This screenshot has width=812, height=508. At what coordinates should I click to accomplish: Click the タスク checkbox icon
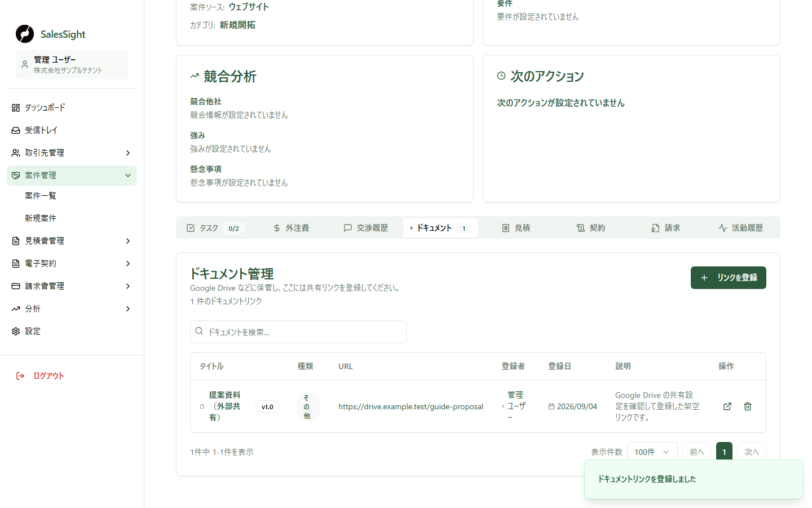tap(191, 228)
